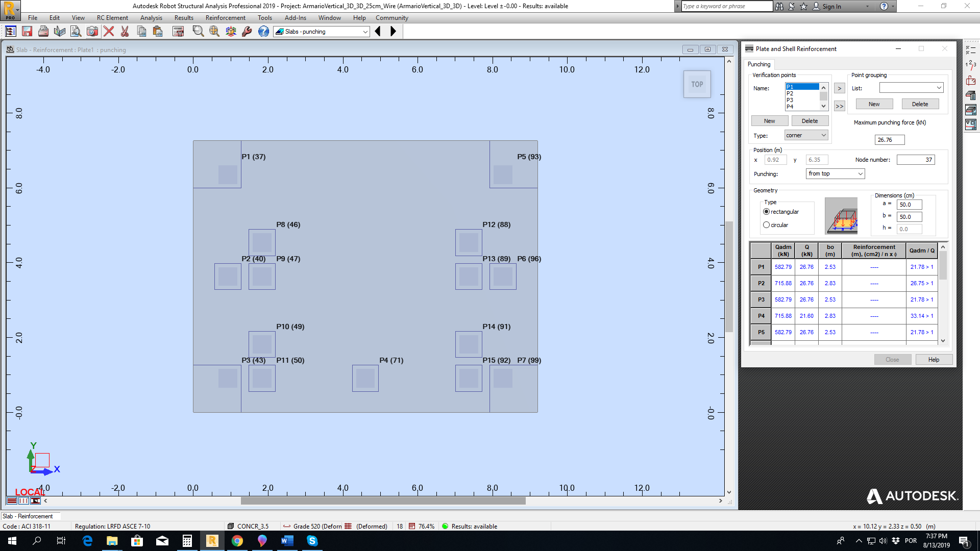Choose the circular geometry type
This screenshot has height=551, width=980.
(766, 224)
